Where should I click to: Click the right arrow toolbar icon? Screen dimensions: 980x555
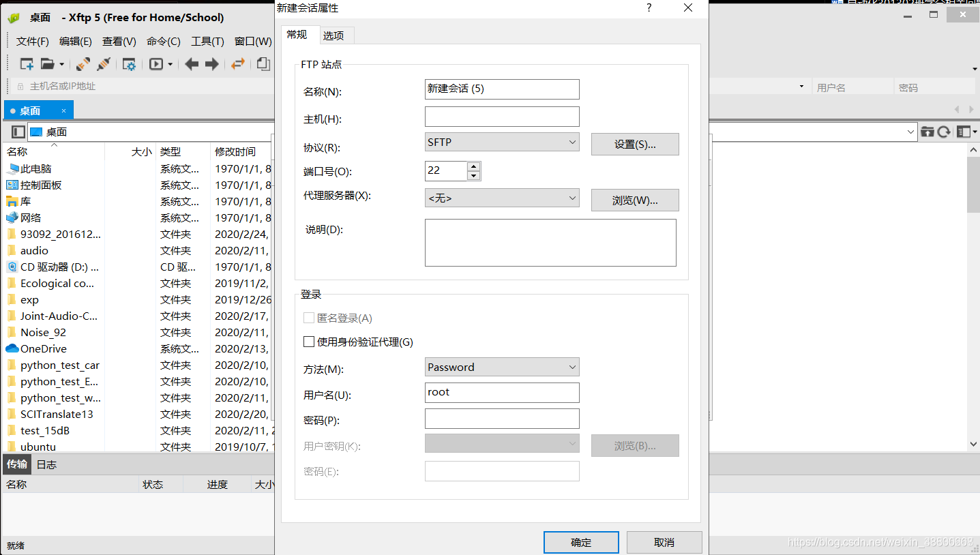[x=212, y=64]
